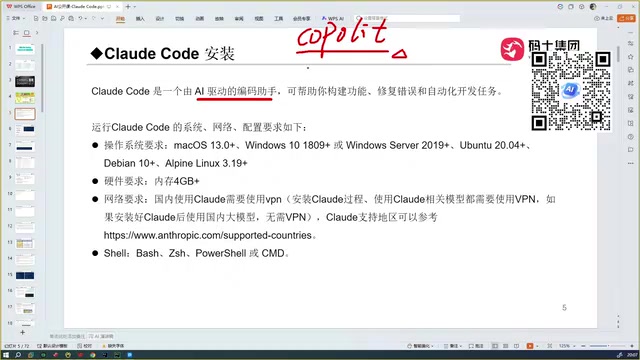640x360 pixels.
Task: Launch WPS AI from the ribbon
Action: (x=333, y=19)
